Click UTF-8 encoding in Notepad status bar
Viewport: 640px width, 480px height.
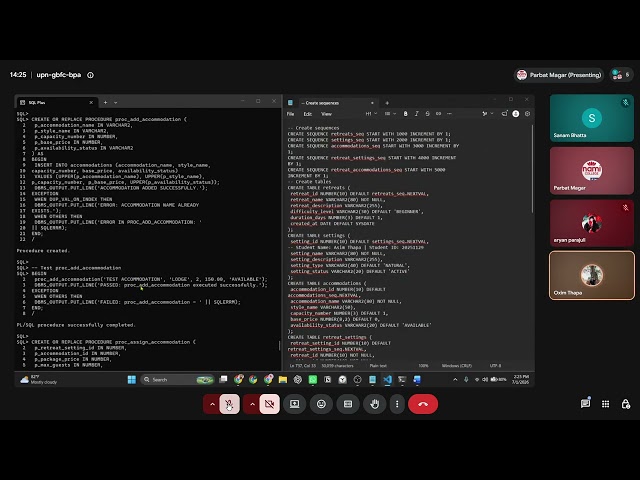[x=495, y=366]
